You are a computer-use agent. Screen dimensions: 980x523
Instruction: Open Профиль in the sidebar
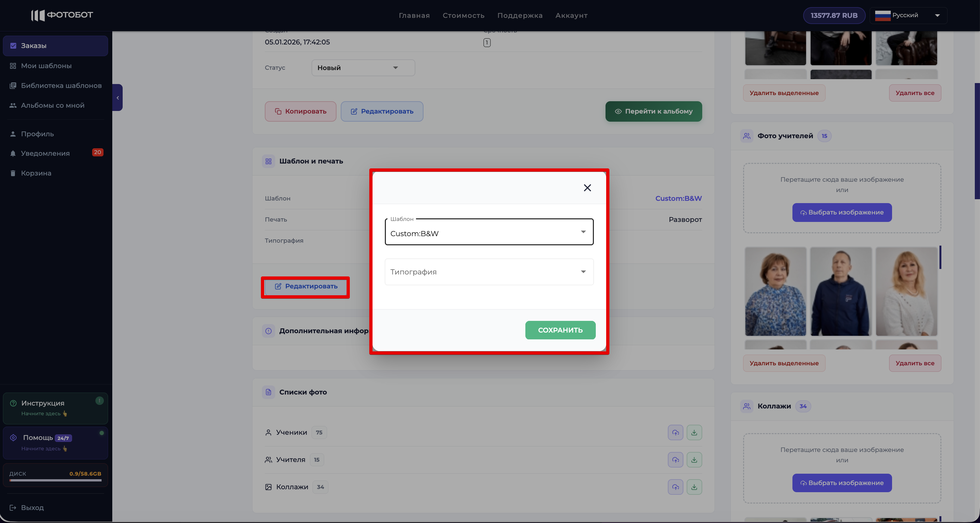[55, 134]
